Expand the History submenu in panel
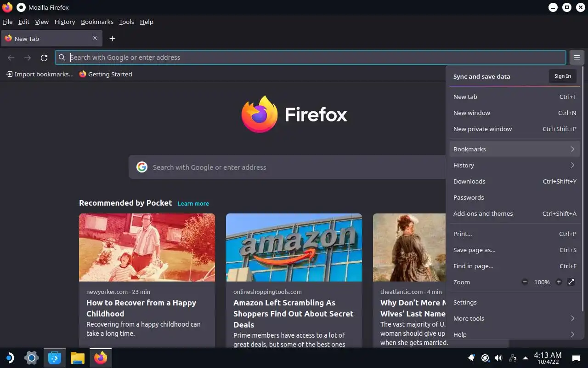 (x=514, y=165)
